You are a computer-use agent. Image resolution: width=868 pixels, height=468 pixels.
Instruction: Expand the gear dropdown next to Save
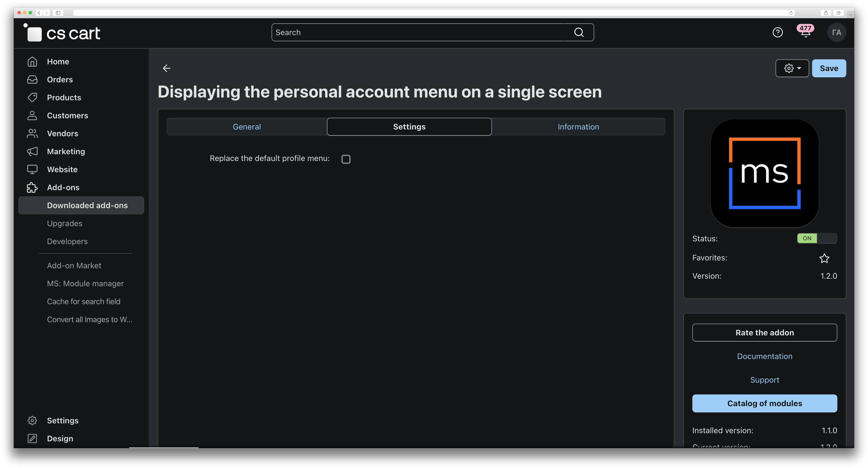coord(792,68)
